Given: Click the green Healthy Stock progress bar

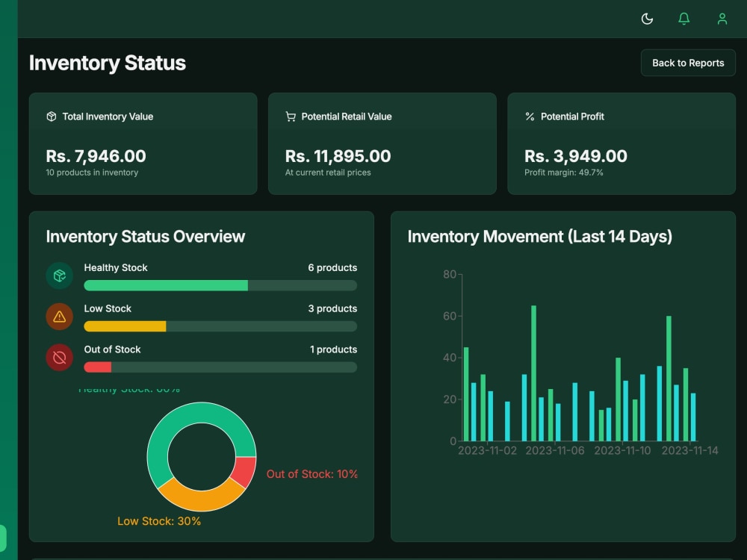Looking at the screenshot, I should click(x=166, y=285).
